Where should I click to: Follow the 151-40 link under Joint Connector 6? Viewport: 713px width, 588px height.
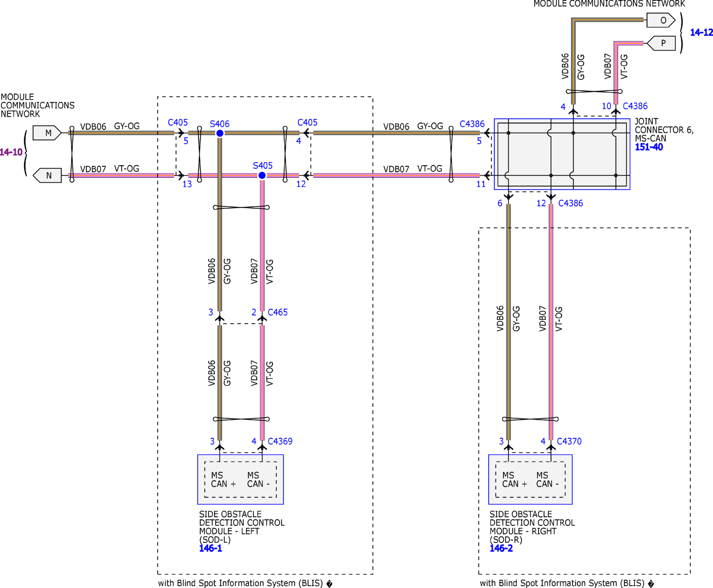pos(649,147)
